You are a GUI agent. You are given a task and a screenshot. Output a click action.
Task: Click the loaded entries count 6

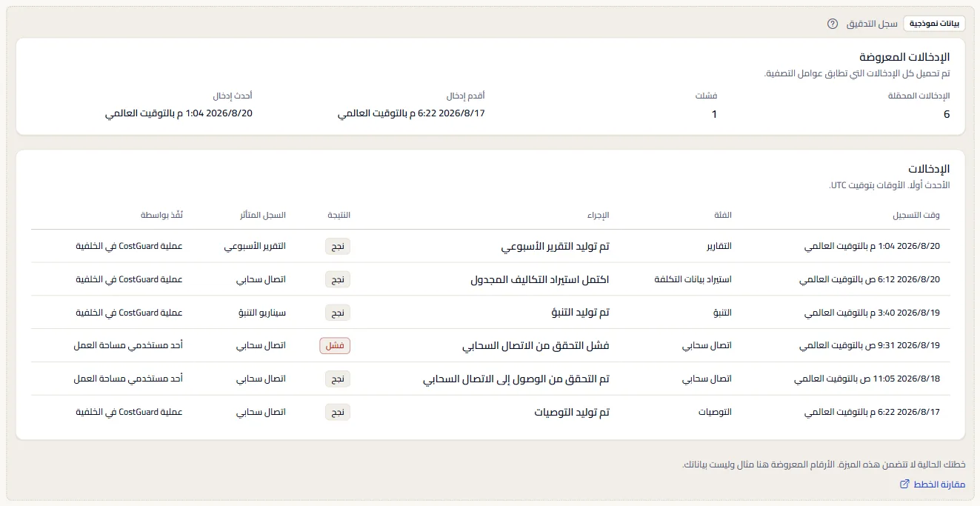(947, 114)
